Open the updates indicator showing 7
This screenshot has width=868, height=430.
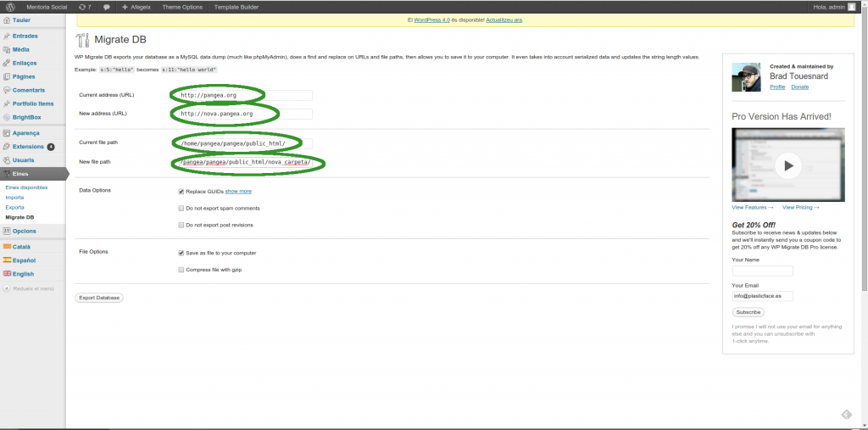[x=85, y=7]
